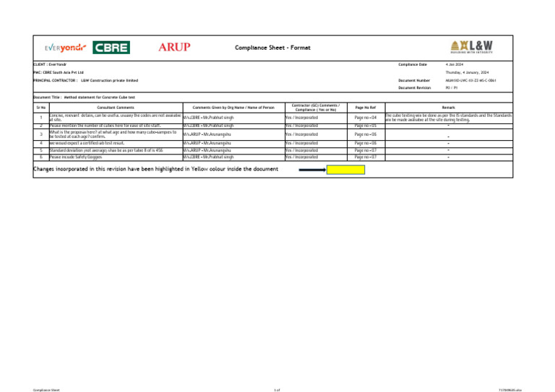Click the .xlsx file name in footer right
555x392 pixels.
(510, 391)
